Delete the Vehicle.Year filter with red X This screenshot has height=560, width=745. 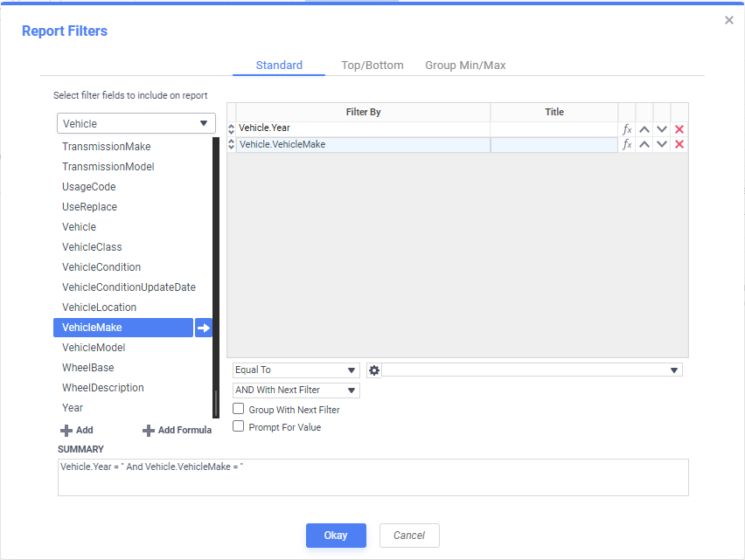coord(679,129)
